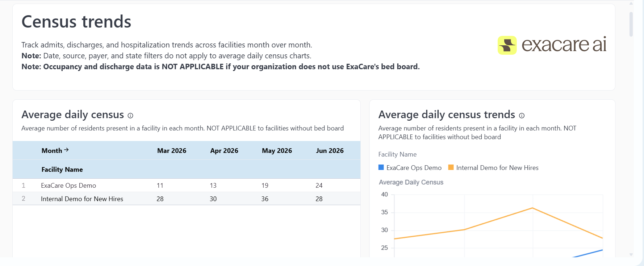The height and width of the screenshot is (266, 644).
Task: Click row number 2 in the table
Action: [x=24, y=199]
